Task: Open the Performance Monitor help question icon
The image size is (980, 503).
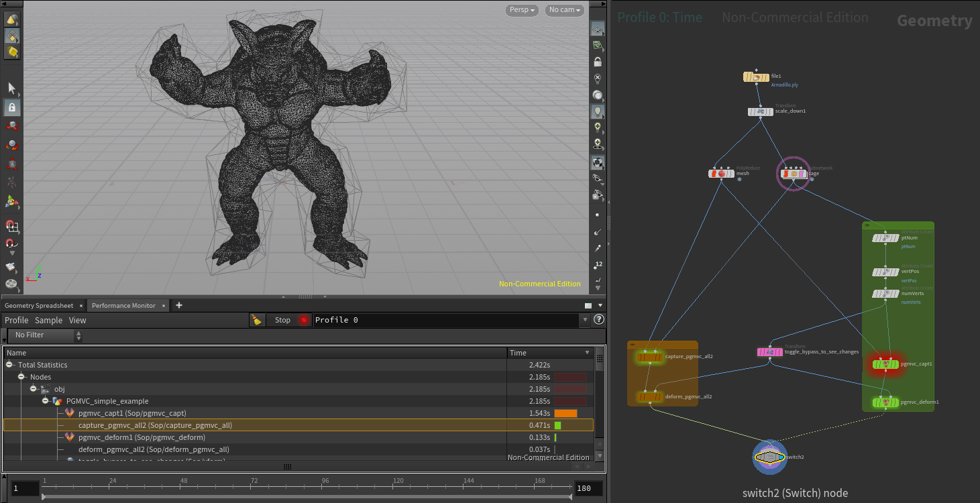Action: click(x=599, y=320)
